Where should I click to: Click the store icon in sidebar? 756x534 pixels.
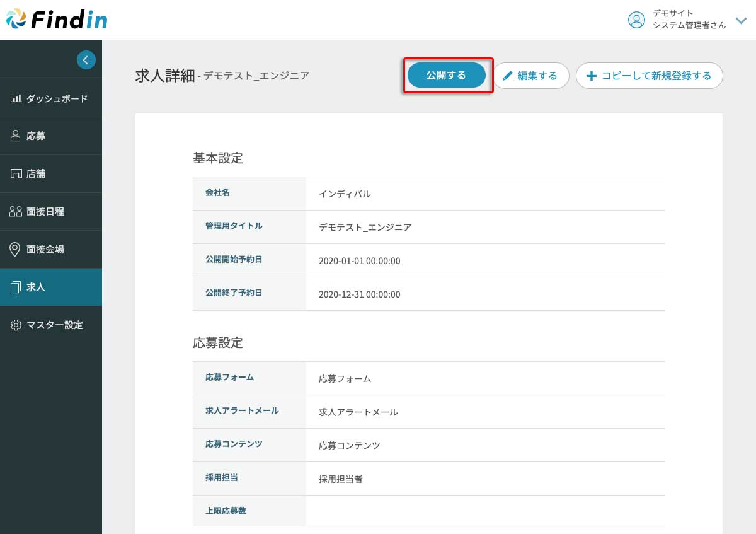coord(16,174)
